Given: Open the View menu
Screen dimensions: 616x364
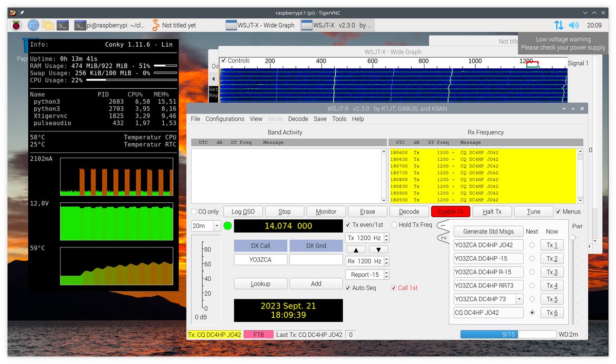Looking at the screenshot, I should [x=256, y=119].
